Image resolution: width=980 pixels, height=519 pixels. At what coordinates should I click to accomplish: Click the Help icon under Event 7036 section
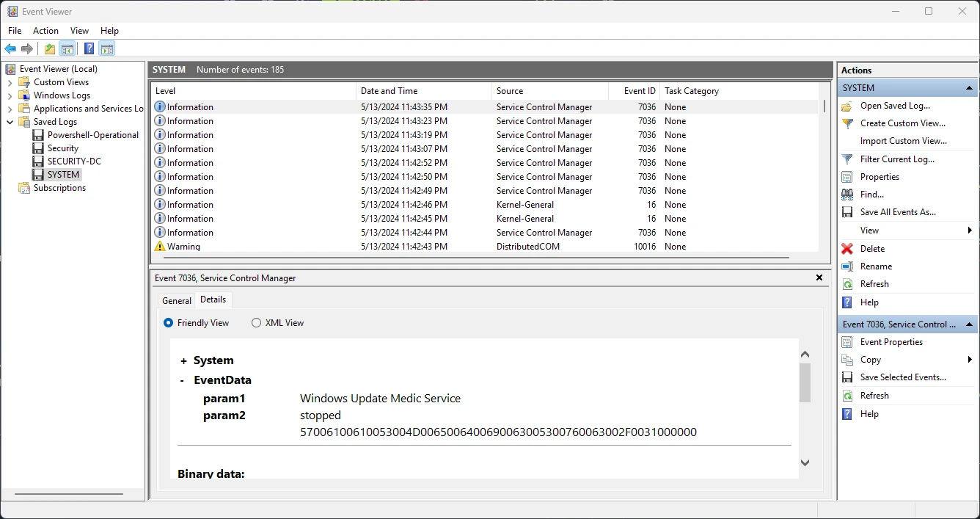[847, 414]
